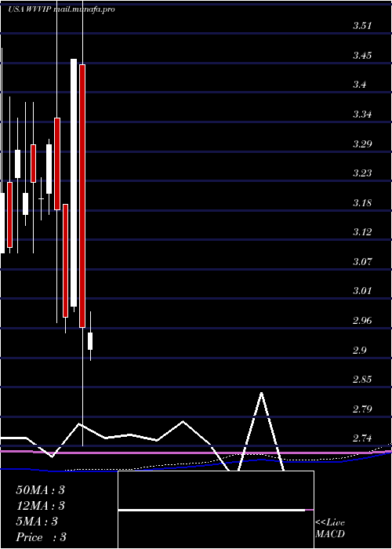Click the 2.79 price axis label
392x549 pixels.
click(362, 409)
